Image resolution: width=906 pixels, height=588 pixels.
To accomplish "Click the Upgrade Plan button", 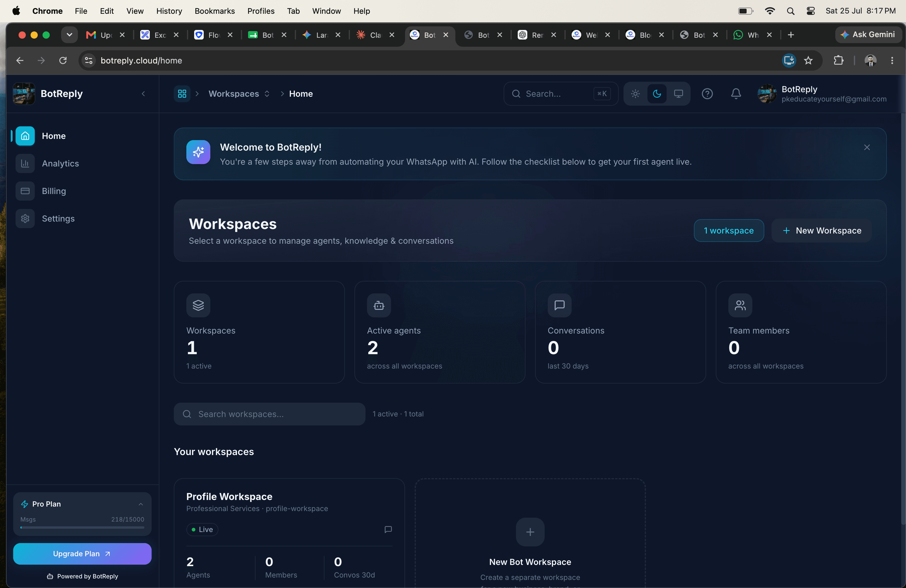I will point(82,554).
